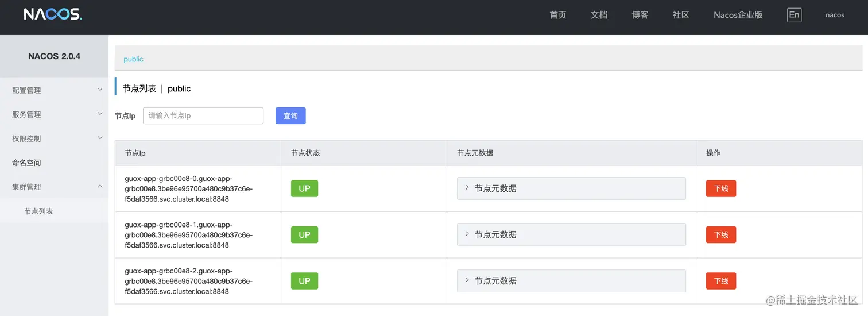Open the nacos user menu
Viewport: 868px width, 316px height.
pyautogui.click(x=835, y=15)
